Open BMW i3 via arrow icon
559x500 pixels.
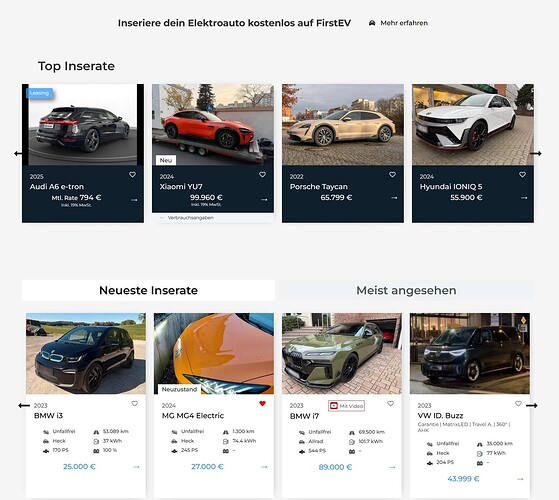(136, 467)
